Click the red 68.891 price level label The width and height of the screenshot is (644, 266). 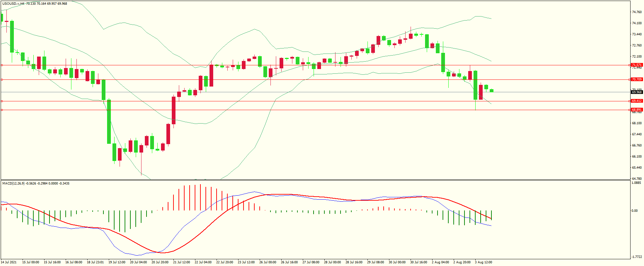pos(637,110)
